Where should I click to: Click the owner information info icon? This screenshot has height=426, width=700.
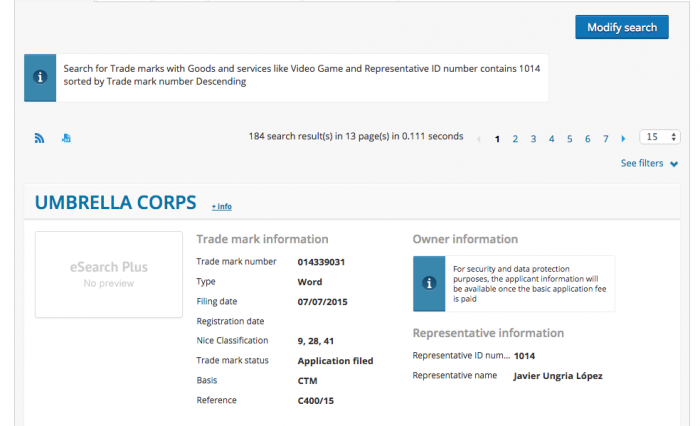pyautogui.click(x=429, y=283)
